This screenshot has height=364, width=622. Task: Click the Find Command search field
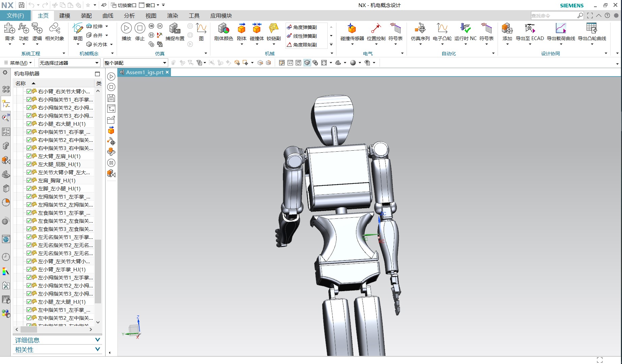554,16
